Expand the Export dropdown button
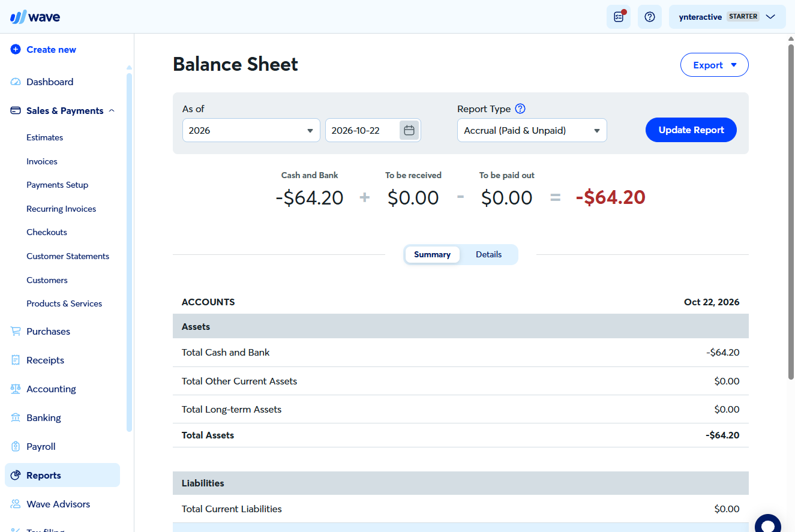The width and height of the screenshot is (795, 532). [x=715, y=65]
